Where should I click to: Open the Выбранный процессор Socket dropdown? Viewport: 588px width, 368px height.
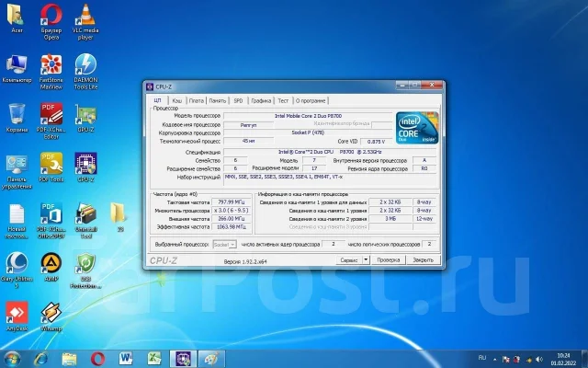click(x=224, y=245)
